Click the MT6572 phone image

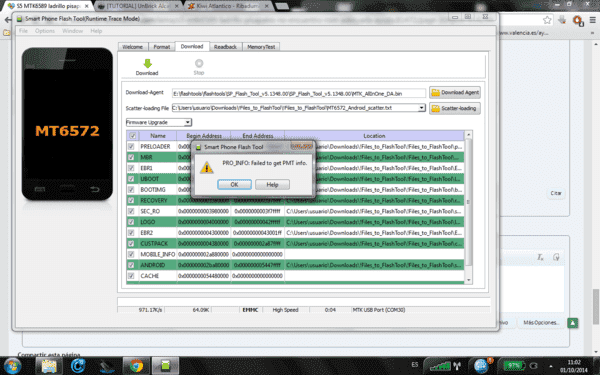pyautogui.click(x=67, y=124)
